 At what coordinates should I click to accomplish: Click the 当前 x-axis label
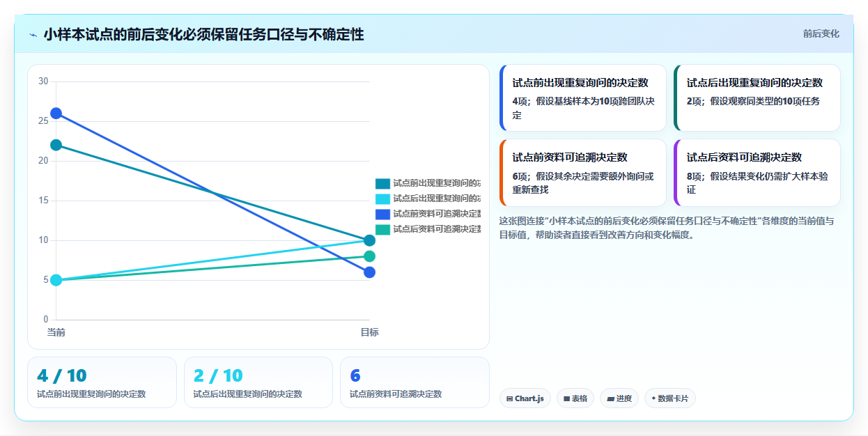tap(56, 332)
